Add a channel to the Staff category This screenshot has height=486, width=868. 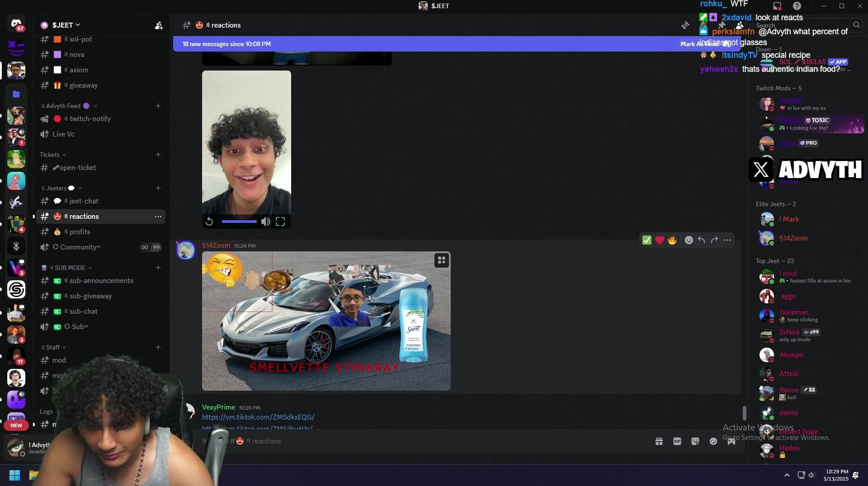pyautogui.click(x=158, y=347)
